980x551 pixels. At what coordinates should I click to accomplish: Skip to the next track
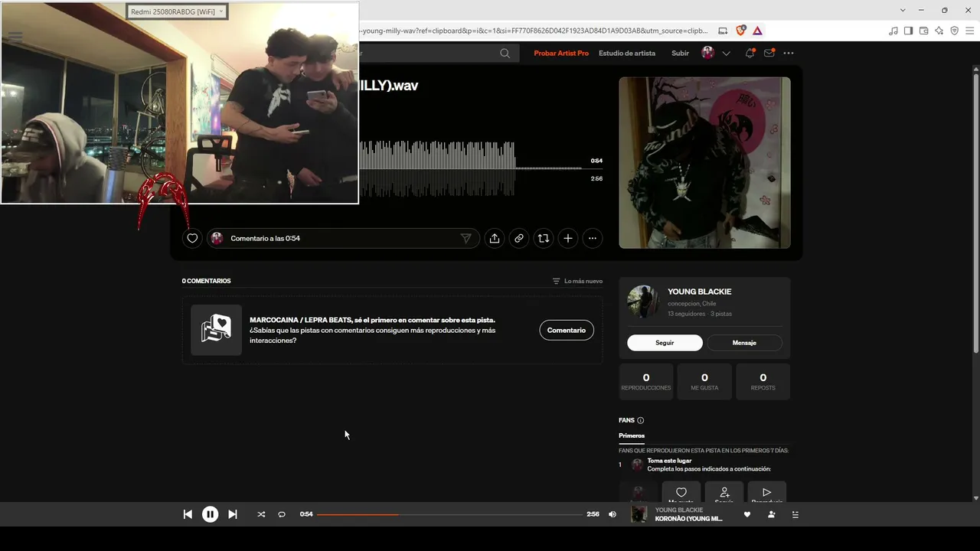pyautogui.click(x=233, y=514)
